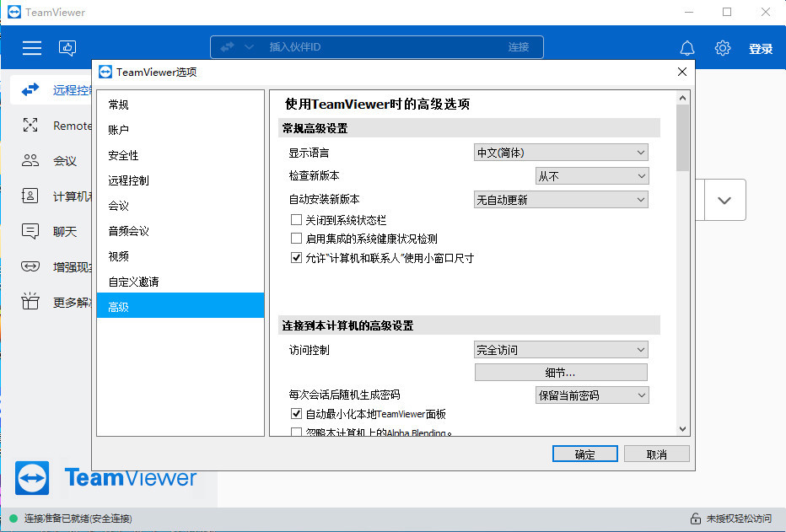
Task: Open the 增强现实 AR glasses icon in sidebar
Action: [30, 266]
